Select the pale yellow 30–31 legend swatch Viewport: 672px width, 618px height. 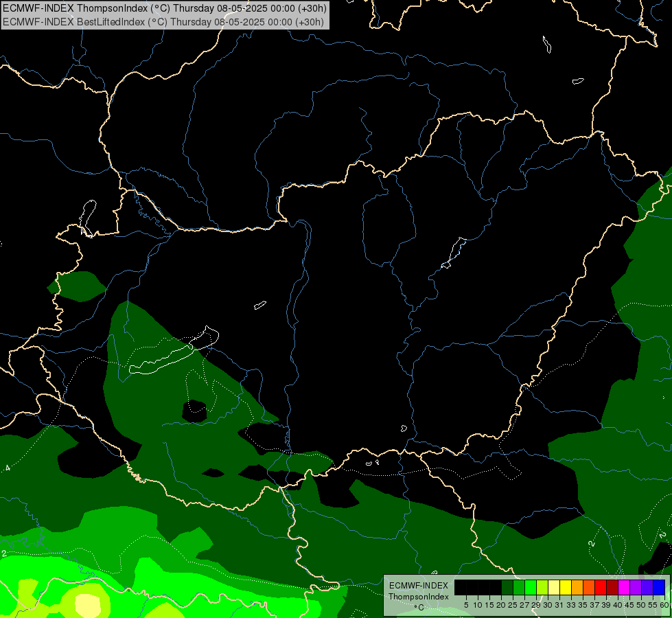[554, 587]
